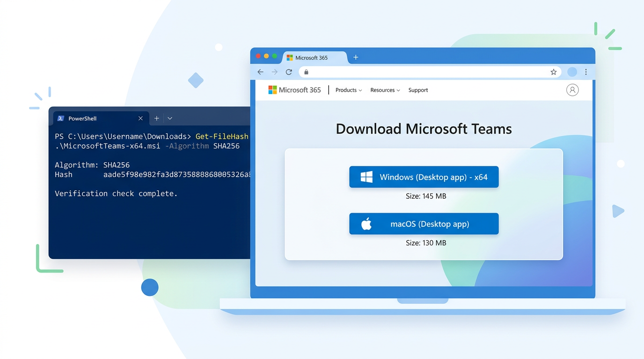
Task: Download Windows (Desktop app) - x64
Action: click(424, 177)
